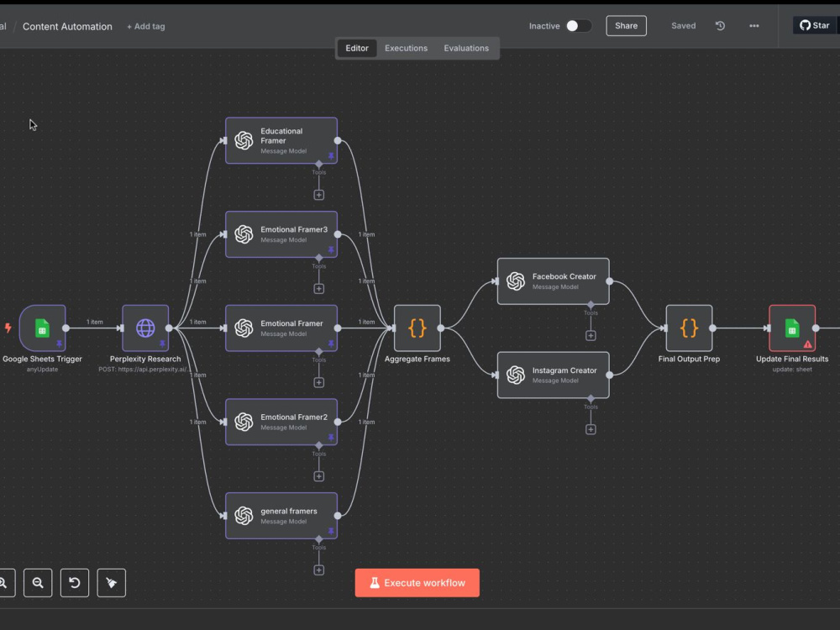The height and width of the screenshot is (630, 840).
Task: Click the pin icon on general framers node
Action: pos(331,531)
